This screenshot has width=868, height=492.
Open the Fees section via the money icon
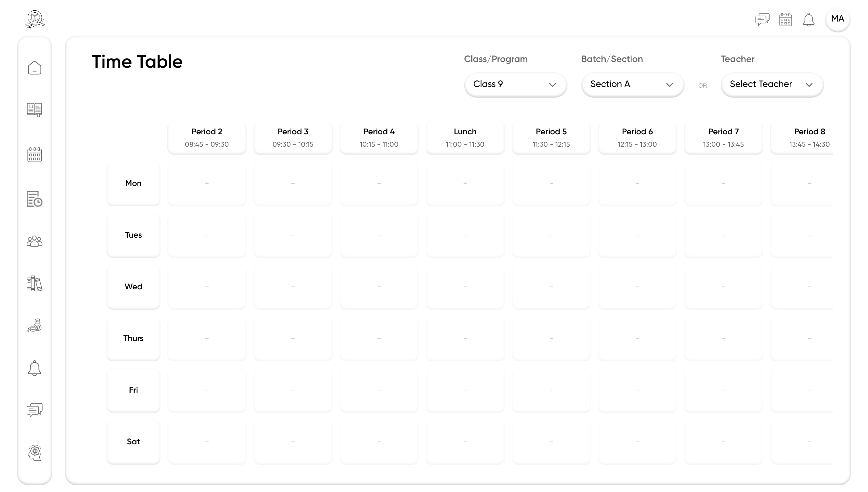pyautogui.click(x=34, y=326)
